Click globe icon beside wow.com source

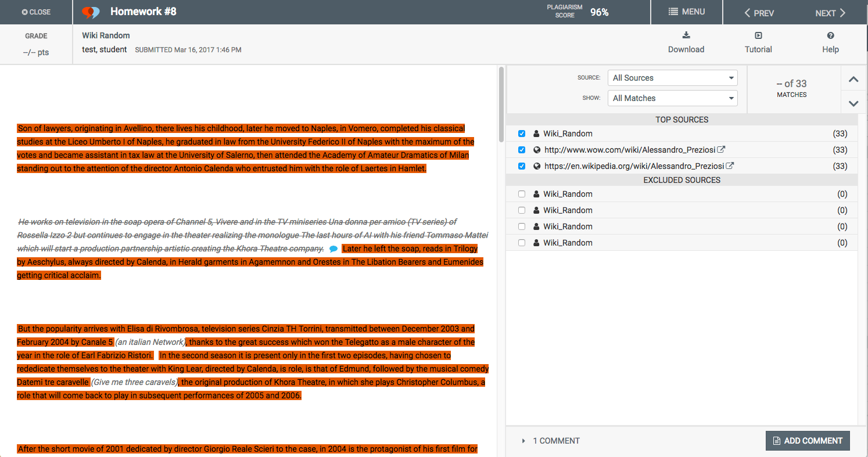(x=537, y=150)
